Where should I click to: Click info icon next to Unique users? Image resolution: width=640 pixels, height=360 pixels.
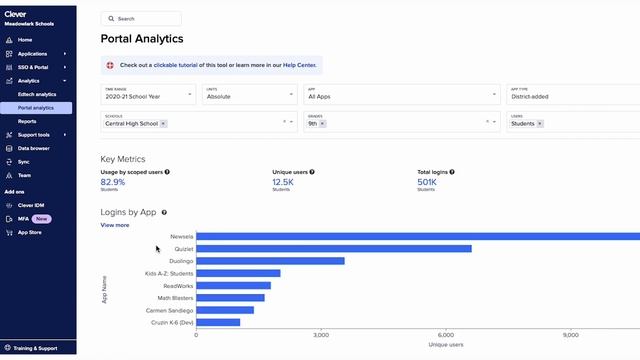pyautogui.click(x=312, y=172)
